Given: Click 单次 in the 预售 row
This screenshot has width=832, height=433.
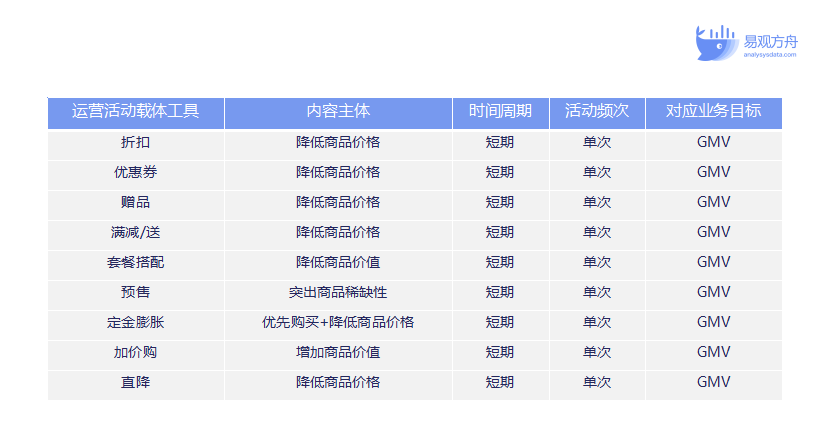Looking at the screenshot, I should coord(597,292).
